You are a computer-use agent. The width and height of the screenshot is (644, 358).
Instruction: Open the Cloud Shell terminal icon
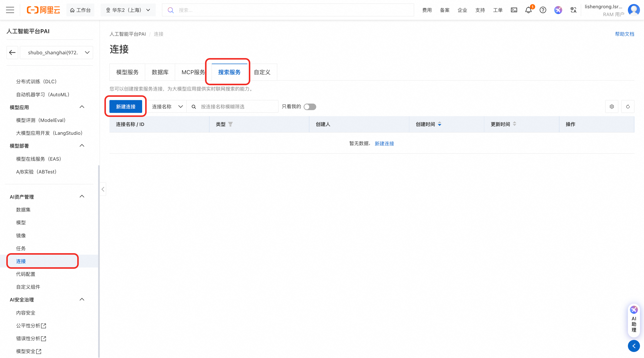click(514, 10)
